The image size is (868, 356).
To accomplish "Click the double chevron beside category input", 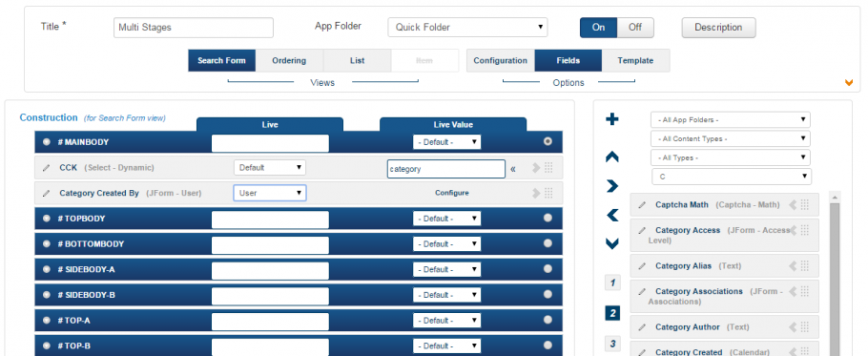I will tap(513, 169).
